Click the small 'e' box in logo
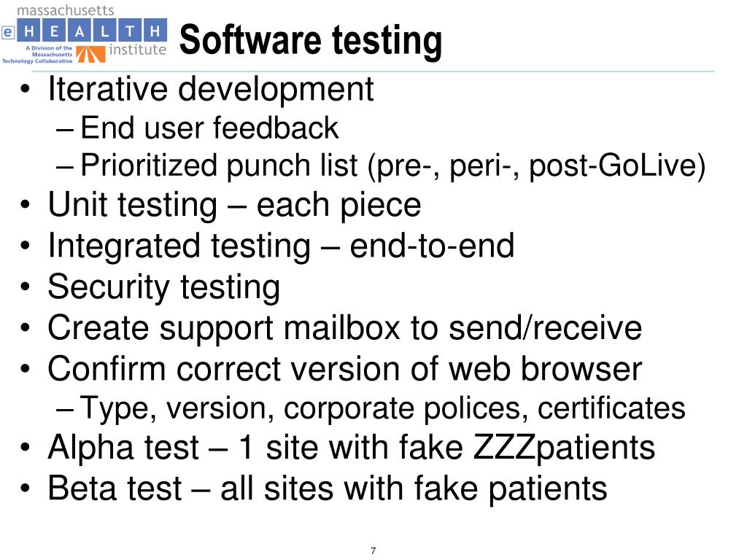Screen dimensions: 747x560 click(8, 33)
